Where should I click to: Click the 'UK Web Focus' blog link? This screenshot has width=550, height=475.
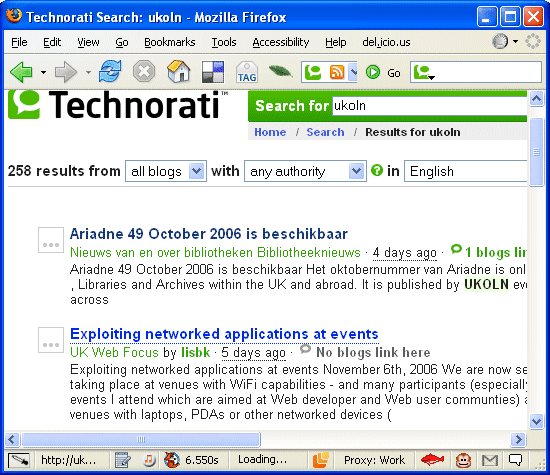tap(114, 352)
